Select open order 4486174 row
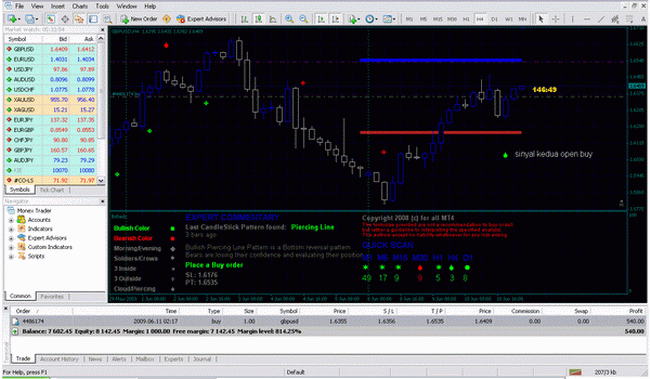Screen dimensions: 650x379 pos(328,321)
